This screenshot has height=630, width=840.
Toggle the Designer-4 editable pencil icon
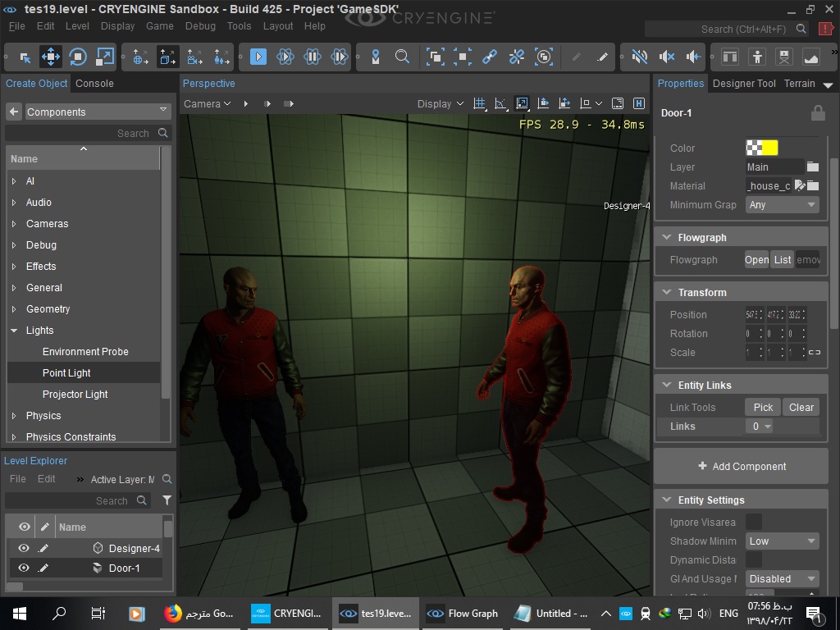(x=43, y=548)
